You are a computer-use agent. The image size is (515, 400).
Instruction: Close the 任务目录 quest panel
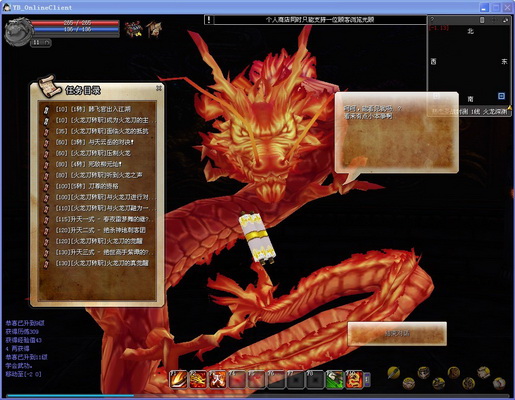pos(159,88)
